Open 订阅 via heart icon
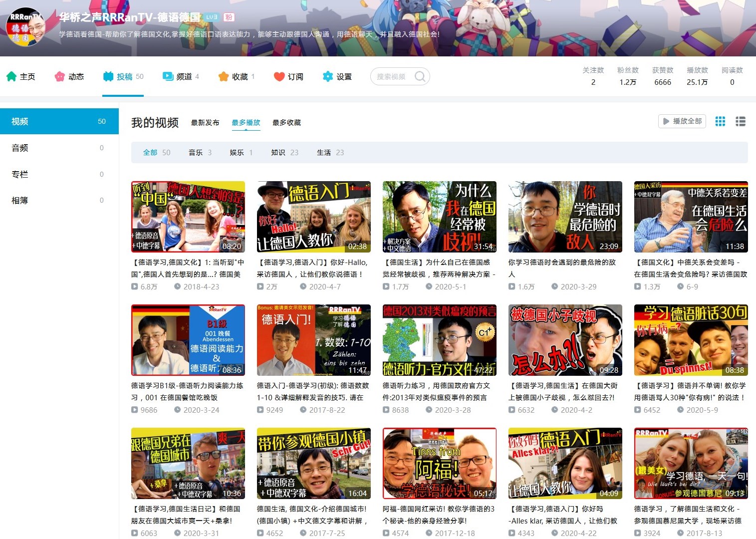This screenshot has width=756, height=539. coord(279,76)
